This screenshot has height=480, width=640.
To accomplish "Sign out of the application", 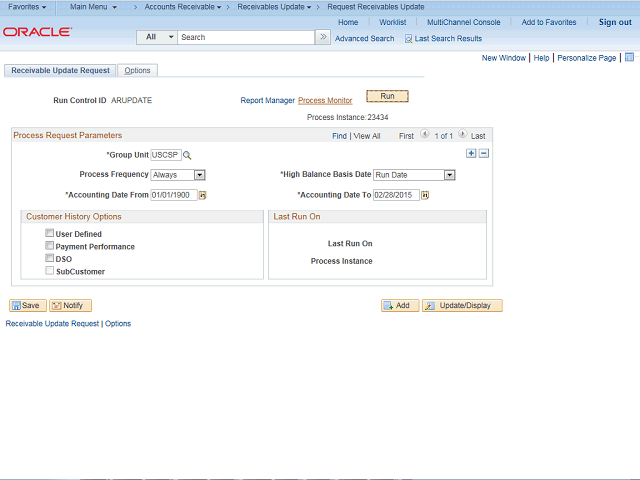I will 615,22.
